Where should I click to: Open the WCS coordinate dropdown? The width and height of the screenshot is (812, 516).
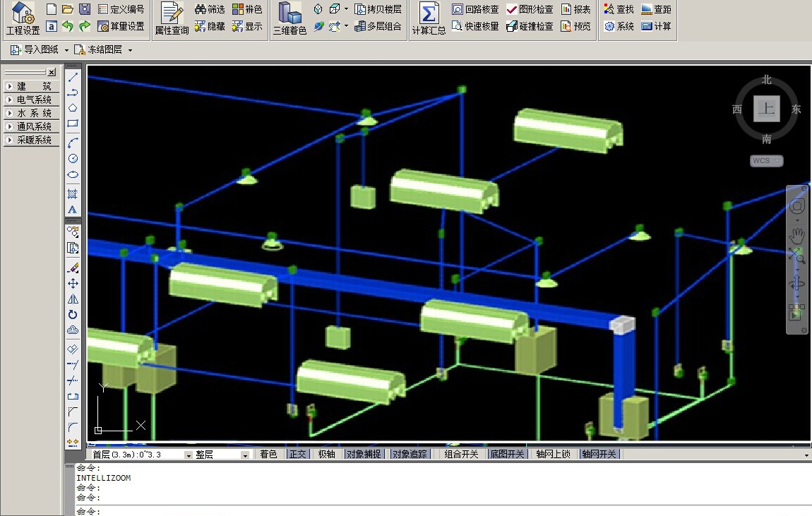coord(766,160)
